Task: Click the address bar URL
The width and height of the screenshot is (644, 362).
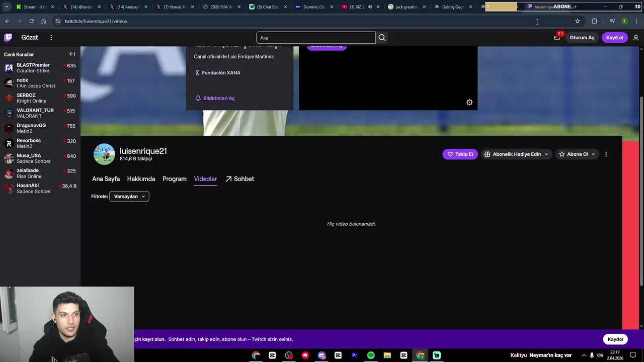Action: pos(96,21)
